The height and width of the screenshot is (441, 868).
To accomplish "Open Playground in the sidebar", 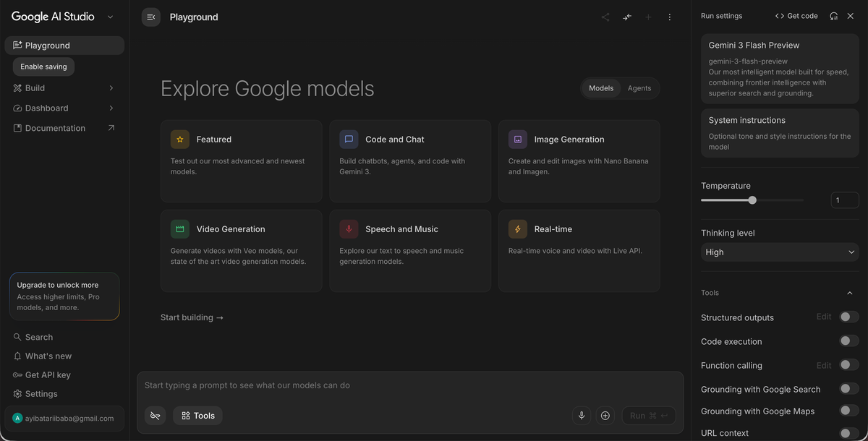I will [x=64, y=46].
